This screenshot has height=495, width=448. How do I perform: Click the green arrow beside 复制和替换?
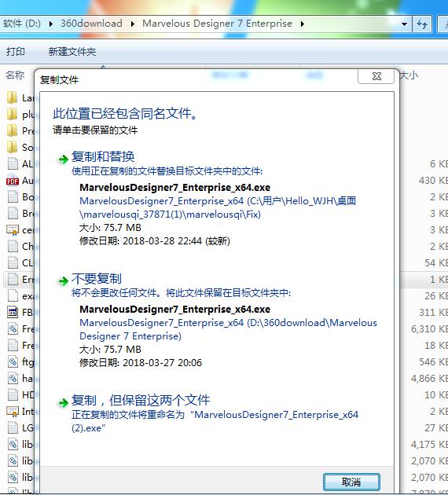(63, 159)
